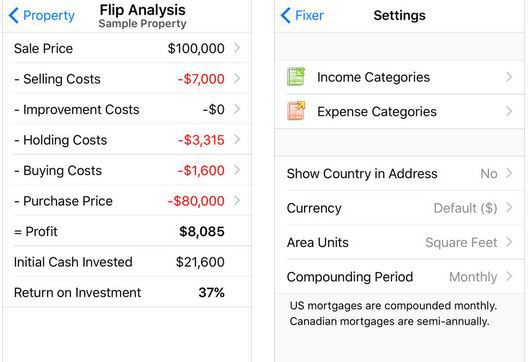
Task: Change the Currency Default ($) setting
Action: tap(399, 208)
